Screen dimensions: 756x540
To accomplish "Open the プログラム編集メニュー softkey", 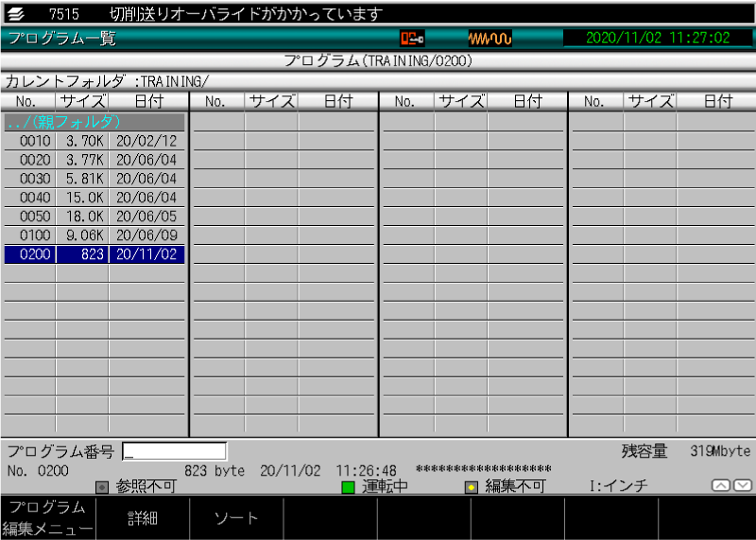I will pyautogui.click(x=47, y=517).
